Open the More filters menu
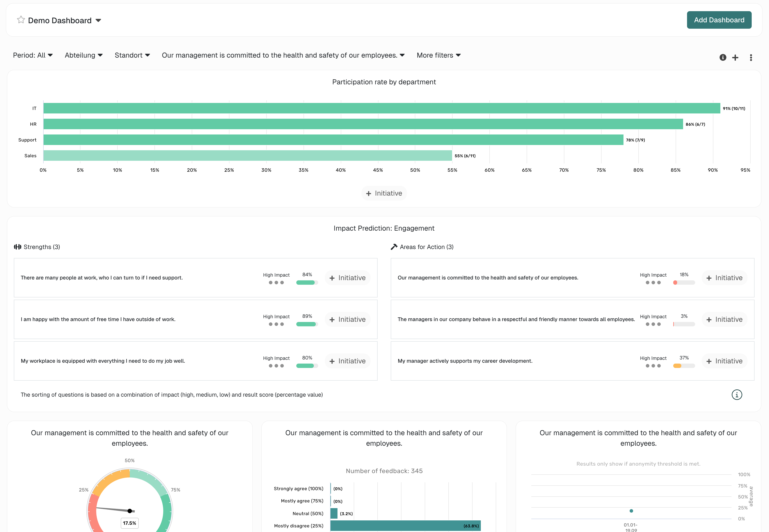The height and width of the screenshot is (532, 769). pos(439,55)
